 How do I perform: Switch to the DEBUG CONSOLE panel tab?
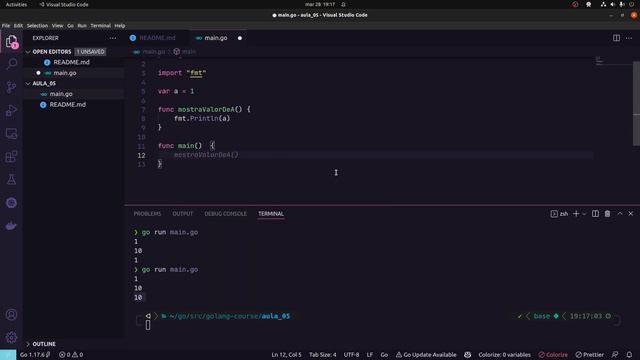coord(225,213)
